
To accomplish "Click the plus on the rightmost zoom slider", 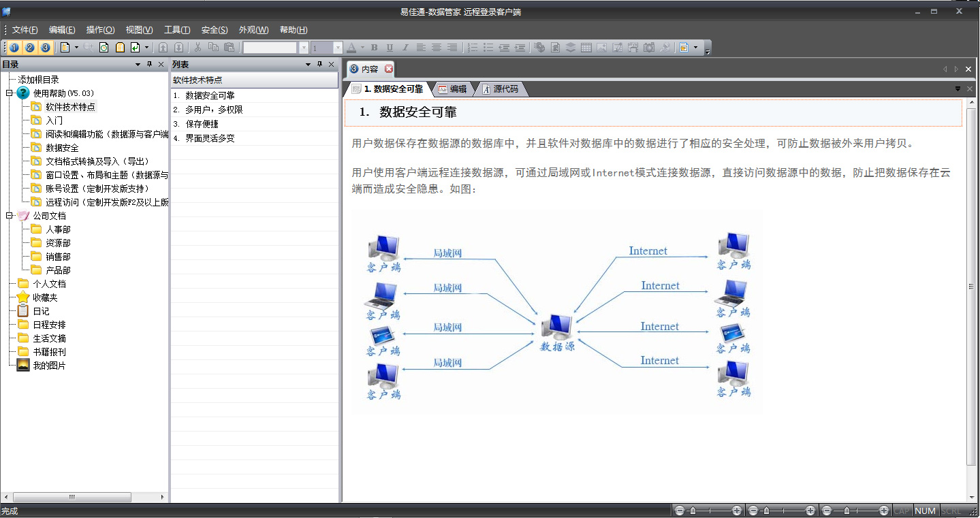I will click(883, 511).
